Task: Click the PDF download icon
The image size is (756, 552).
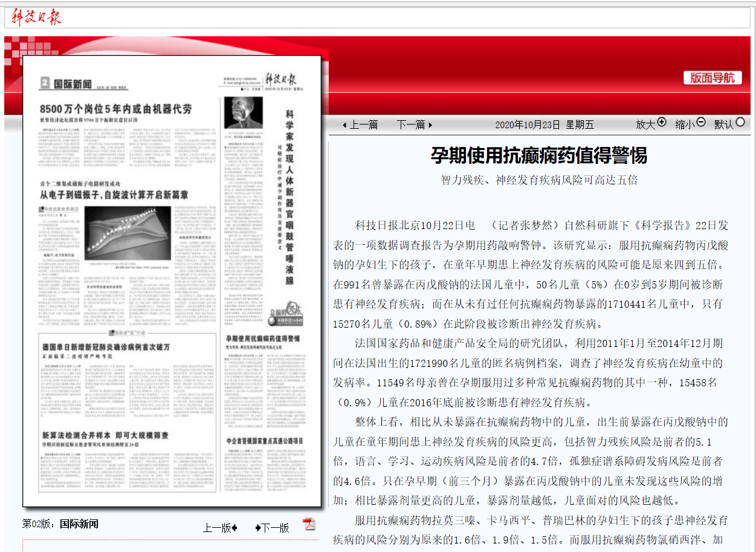Action: pos(309,524)
